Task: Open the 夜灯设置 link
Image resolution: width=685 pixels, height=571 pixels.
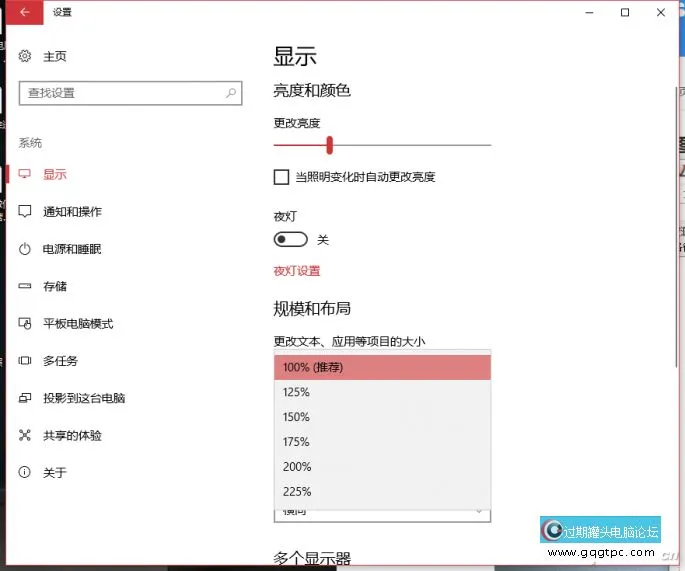Action: tap(297, 271)
